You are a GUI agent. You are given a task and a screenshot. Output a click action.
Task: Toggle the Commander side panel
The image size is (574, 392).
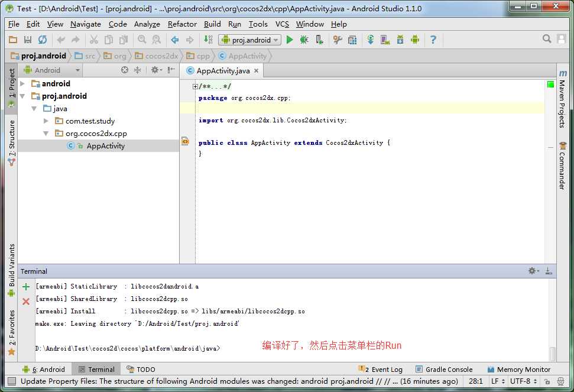click(x=563, y=166)
